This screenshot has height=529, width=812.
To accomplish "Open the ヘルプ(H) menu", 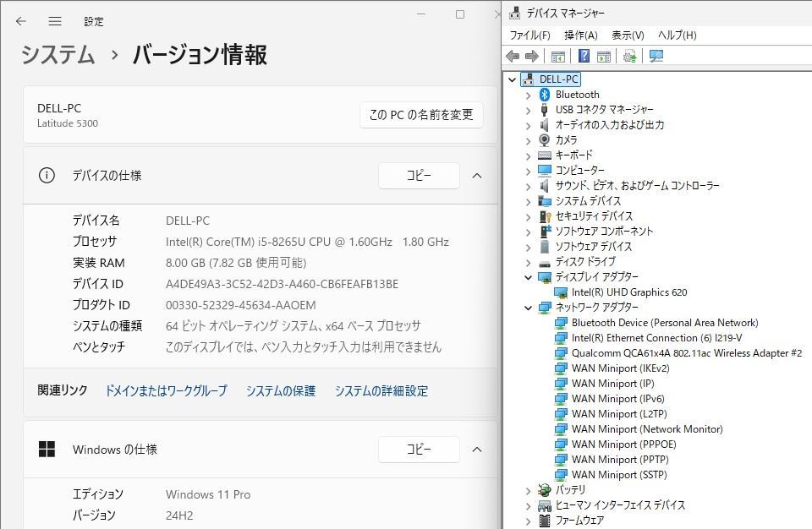I will [677, 35].
